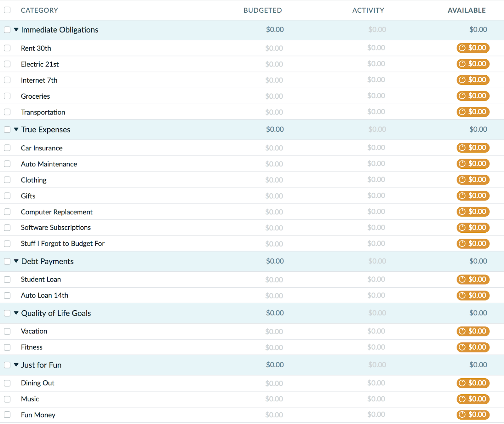The width and height of the screenshot is (504, 424).
Task: Click the Rent 30th orange available pill
Action: click(x=473, y=48)
